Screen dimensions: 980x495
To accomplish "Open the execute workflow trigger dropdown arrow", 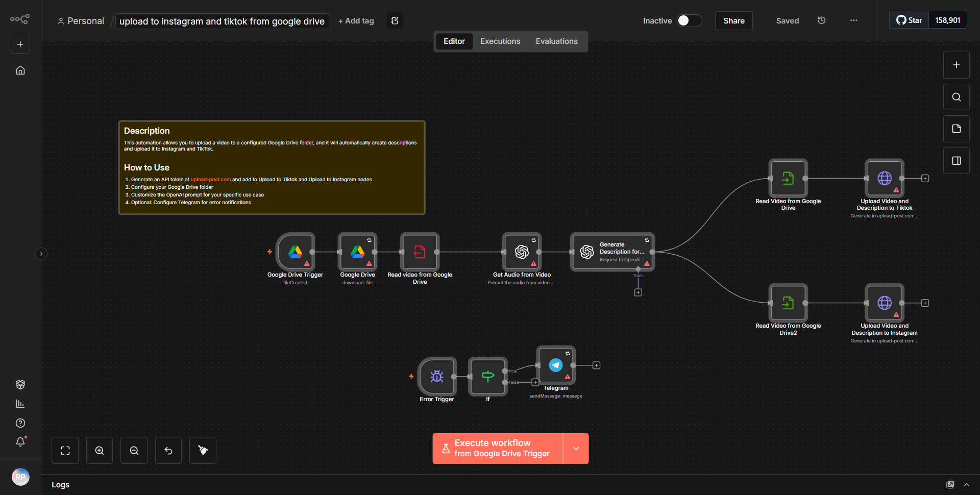I will coord(576,449).
